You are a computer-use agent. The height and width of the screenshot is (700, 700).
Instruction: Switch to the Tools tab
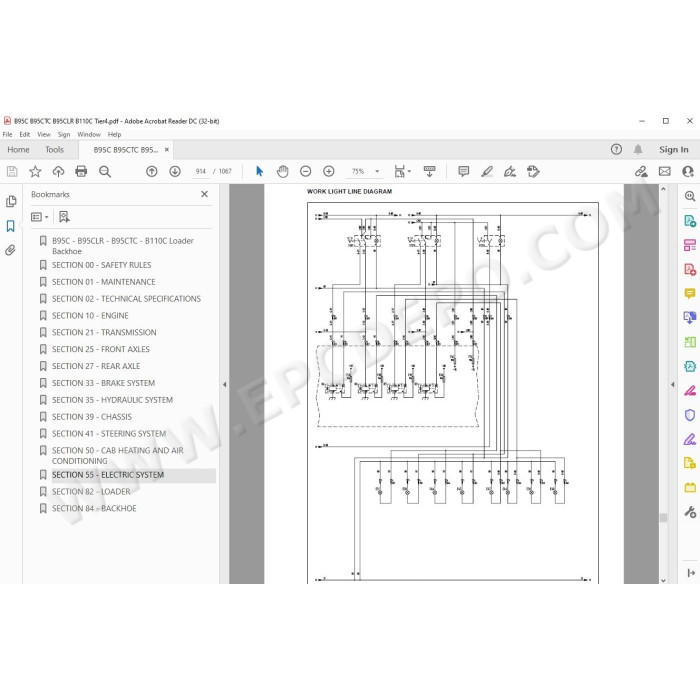[54, 150]
